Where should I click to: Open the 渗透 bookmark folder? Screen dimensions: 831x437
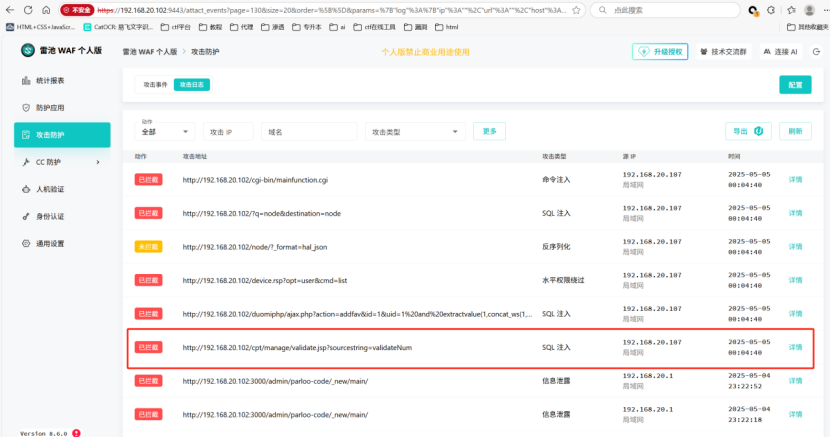pos(272,27)
